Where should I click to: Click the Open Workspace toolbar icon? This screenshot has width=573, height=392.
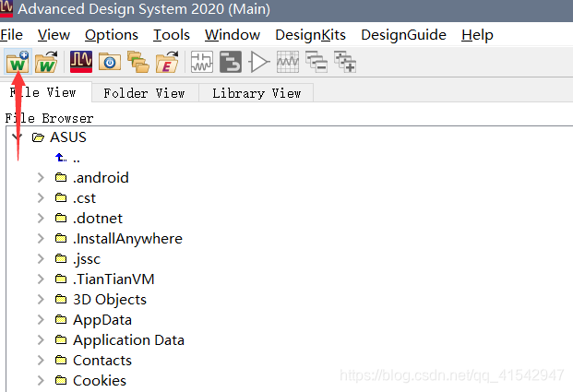[46, 62]
